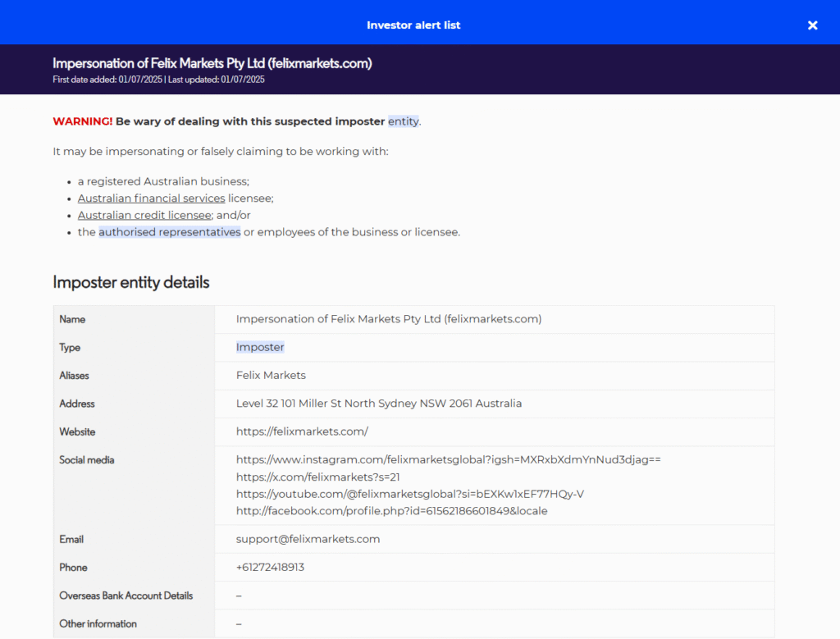Click the dark banner heading Impersonation of Felix Markets
This screenshot has height=639, width=840.
pos(212,63)
